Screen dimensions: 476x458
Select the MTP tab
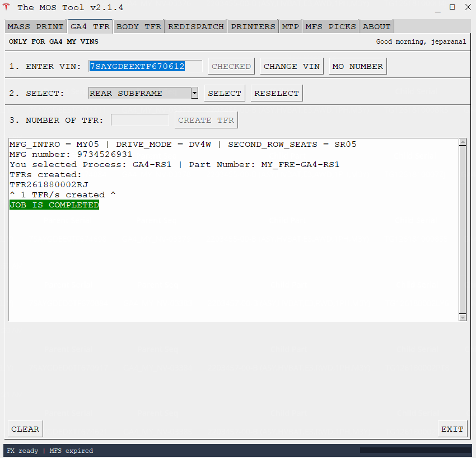point(290,27)
